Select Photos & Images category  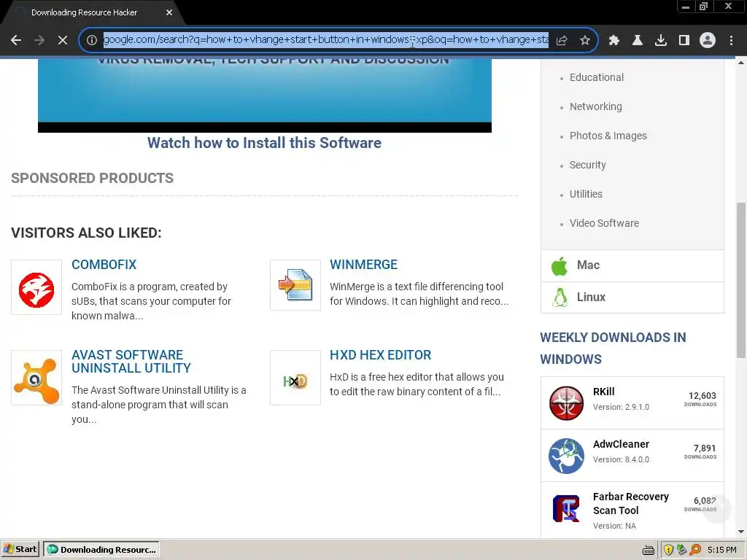coord(608,136)
